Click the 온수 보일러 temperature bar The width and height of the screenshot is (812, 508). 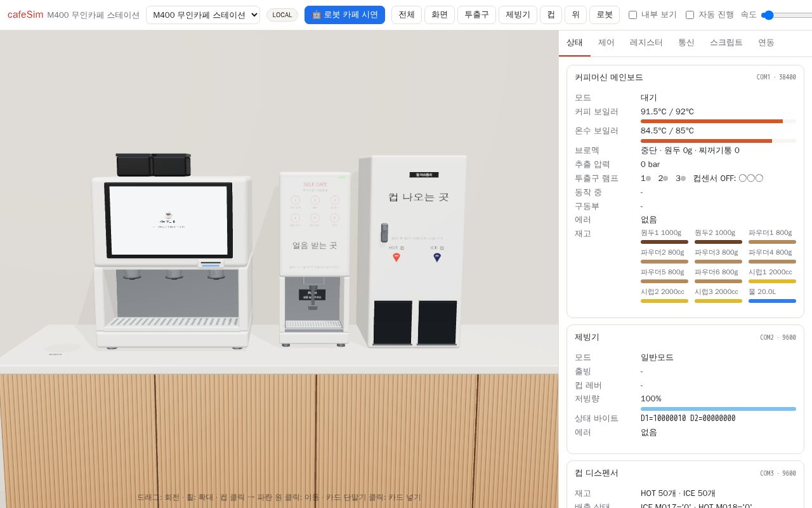[x=718, y=141]
